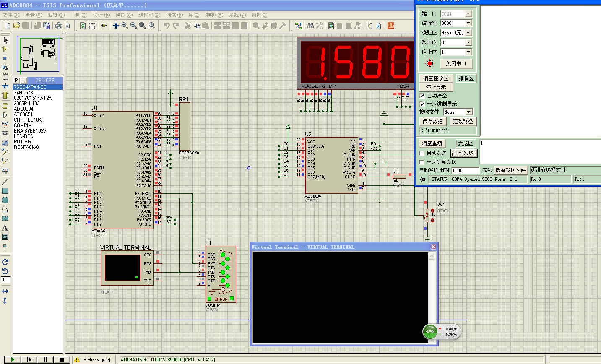
Task: Click 更改路径 button
Action: (463, 122)
